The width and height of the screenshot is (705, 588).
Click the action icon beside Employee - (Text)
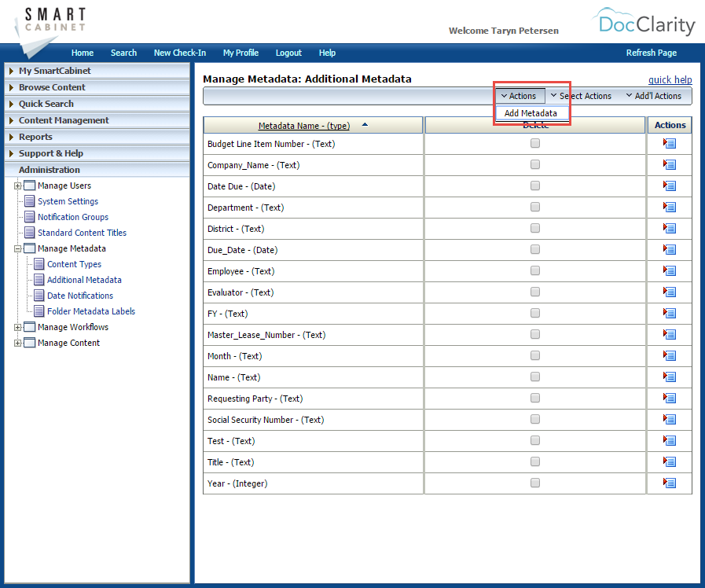tap(669, 270)
